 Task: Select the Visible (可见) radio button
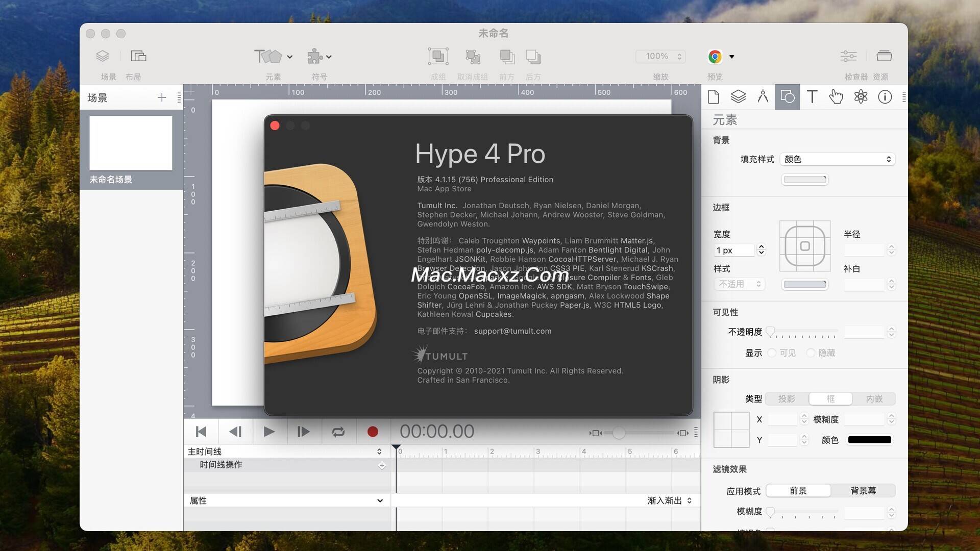[771, 353]
